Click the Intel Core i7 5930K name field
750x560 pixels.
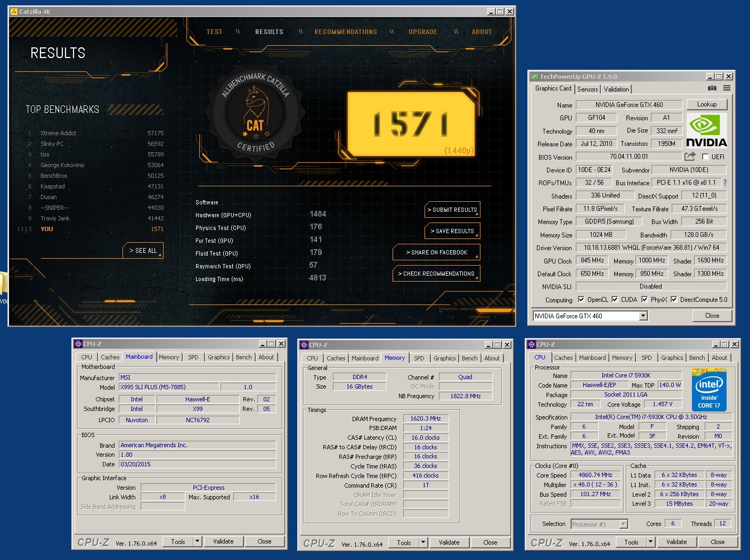click(x=626, y=375)
